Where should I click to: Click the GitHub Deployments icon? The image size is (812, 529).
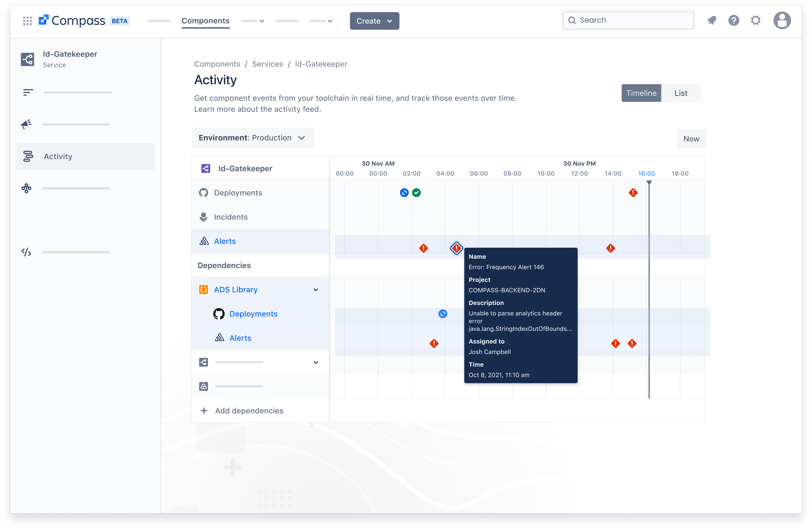point(204,193)
